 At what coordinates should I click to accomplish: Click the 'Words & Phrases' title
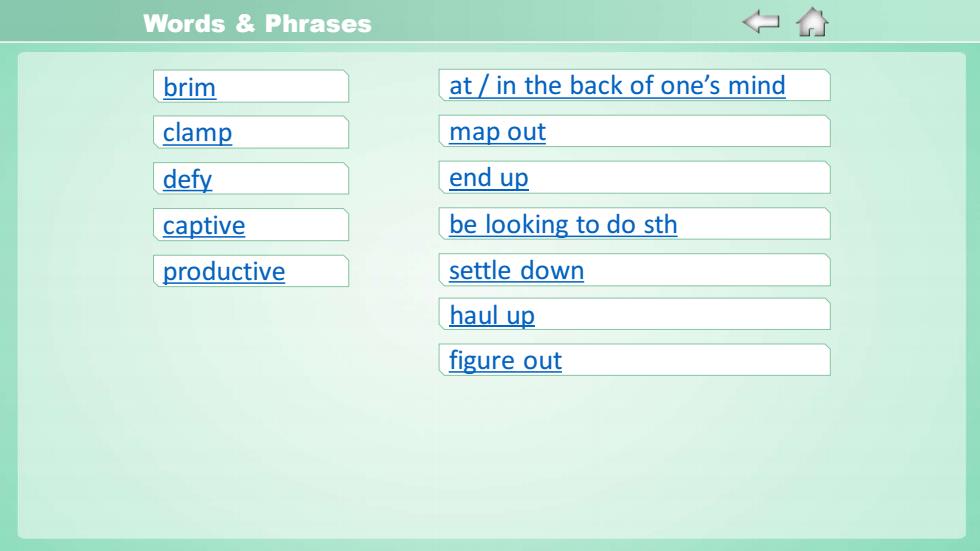click(x=257, y=24)
